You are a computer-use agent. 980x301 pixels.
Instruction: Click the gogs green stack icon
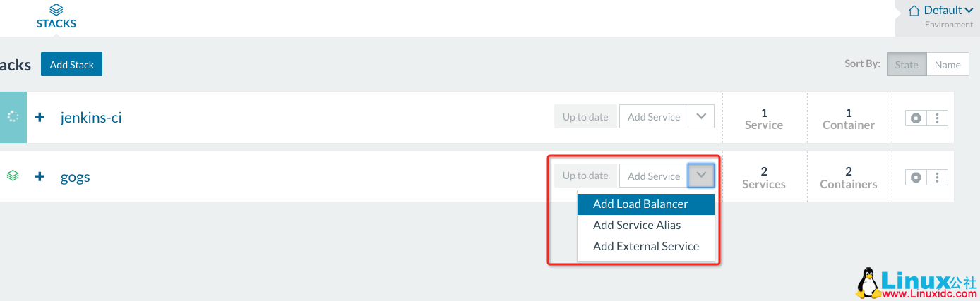point(13,176)
